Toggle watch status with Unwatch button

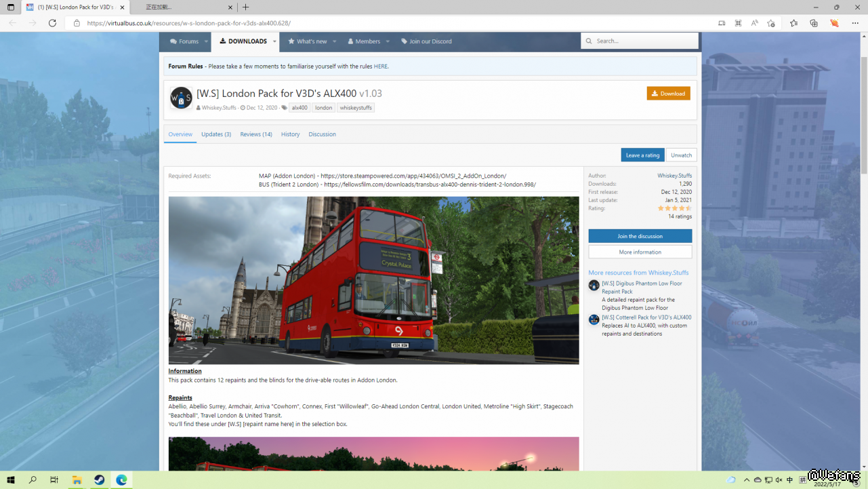(681, 155)
